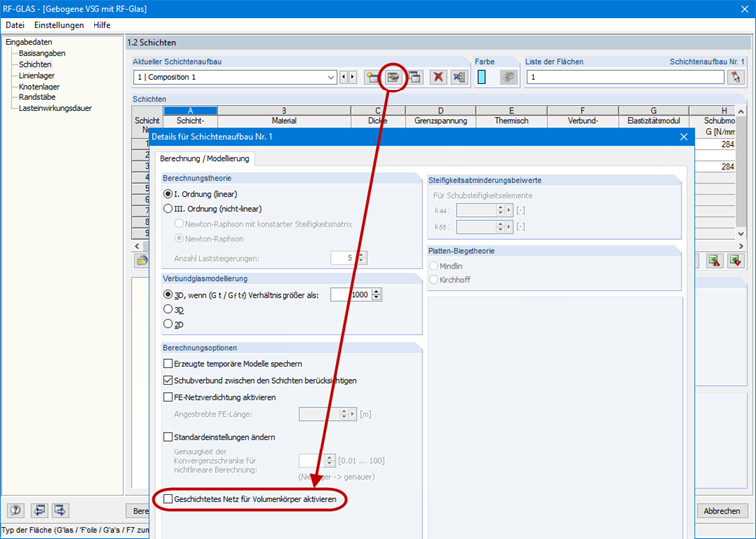Click table horizontal scroll left arrow
The height and width of the screenshot is (539, 756).
[137, 246]
